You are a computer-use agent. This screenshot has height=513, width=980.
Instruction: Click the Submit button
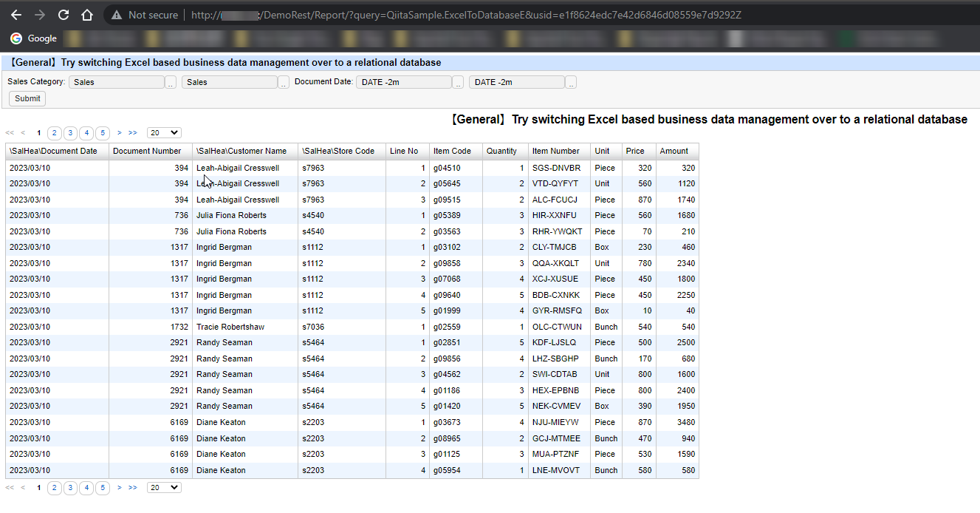[27, 98]
